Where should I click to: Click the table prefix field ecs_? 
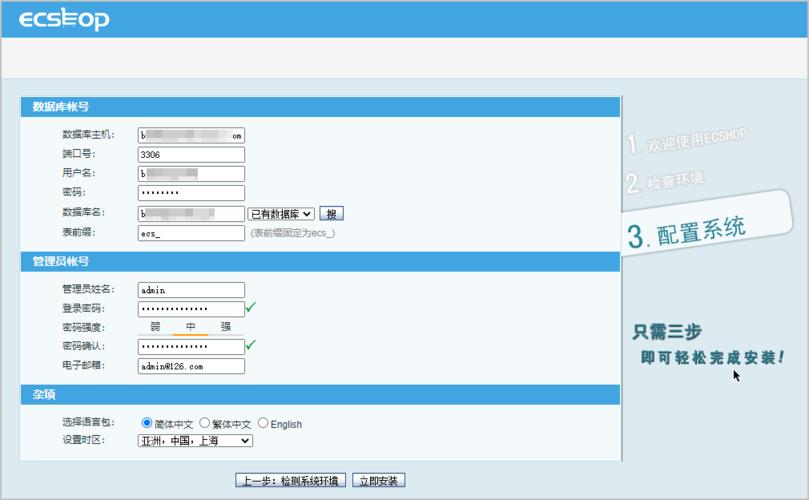[191, 233]
